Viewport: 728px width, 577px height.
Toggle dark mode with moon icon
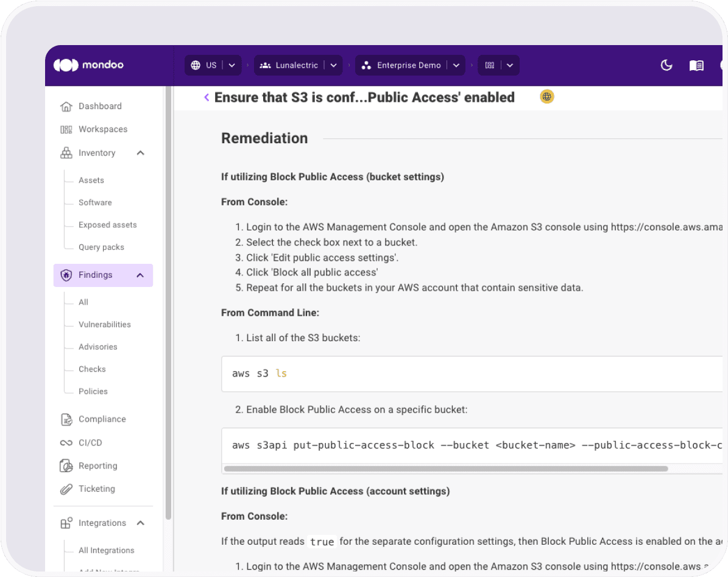666,65
